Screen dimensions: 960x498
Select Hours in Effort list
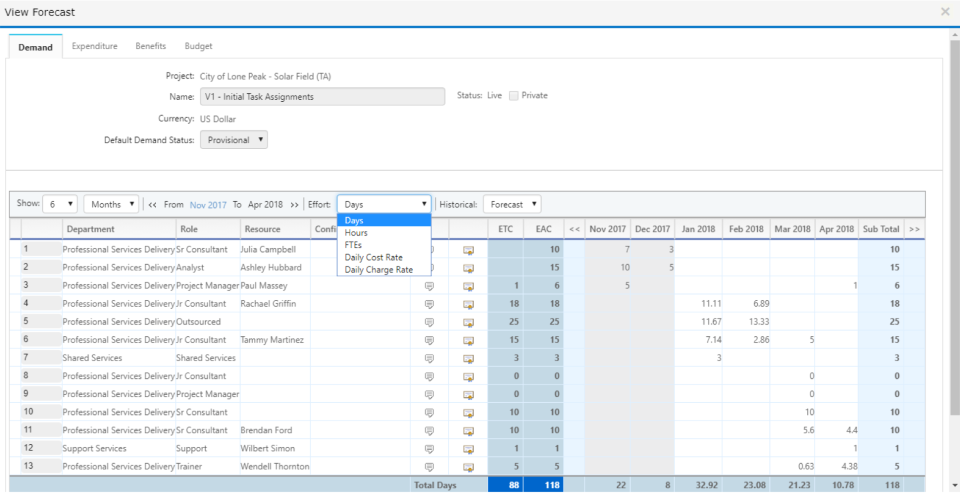[x=384, y=233]
